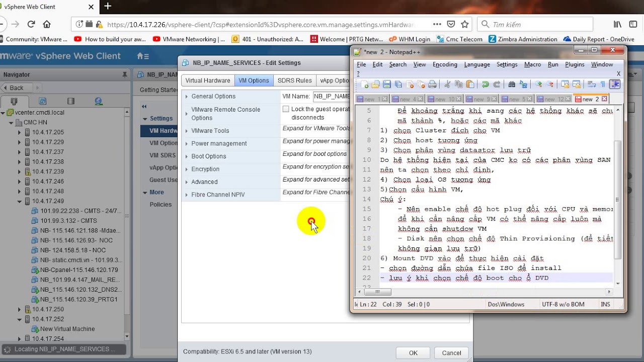Viewport: 644px width, 362px height.
Task: Click Redo arrow in Notepad++ toolbar
Action: 497,84
